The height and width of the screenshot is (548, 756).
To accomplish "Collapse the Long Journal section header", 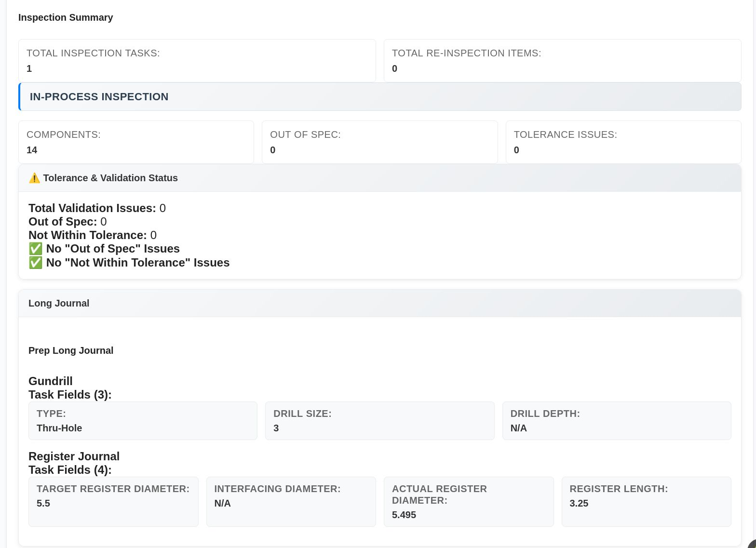I will 379,304.
